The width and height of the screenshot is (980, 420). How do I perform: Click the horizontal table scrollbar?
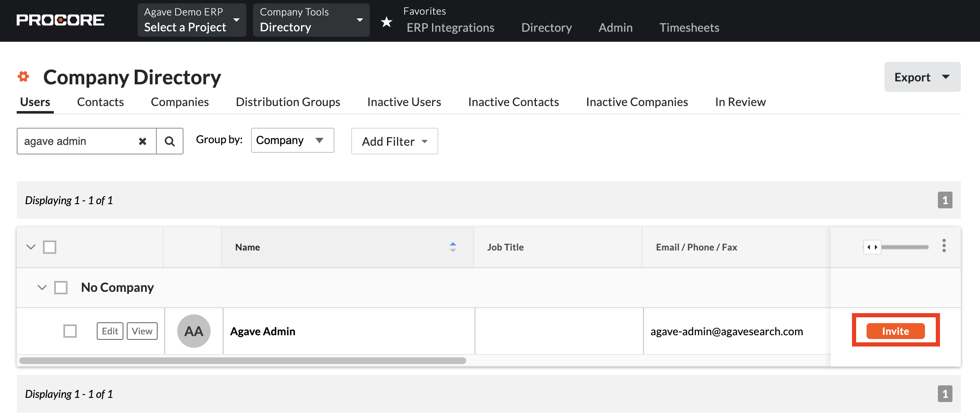click(243, 361)
